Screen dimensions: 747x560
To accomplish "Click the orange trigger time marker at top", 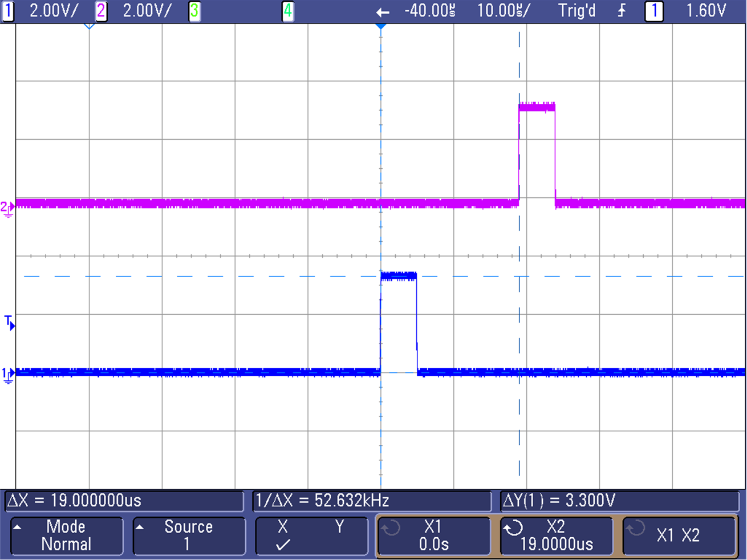I will coord(381,27).
